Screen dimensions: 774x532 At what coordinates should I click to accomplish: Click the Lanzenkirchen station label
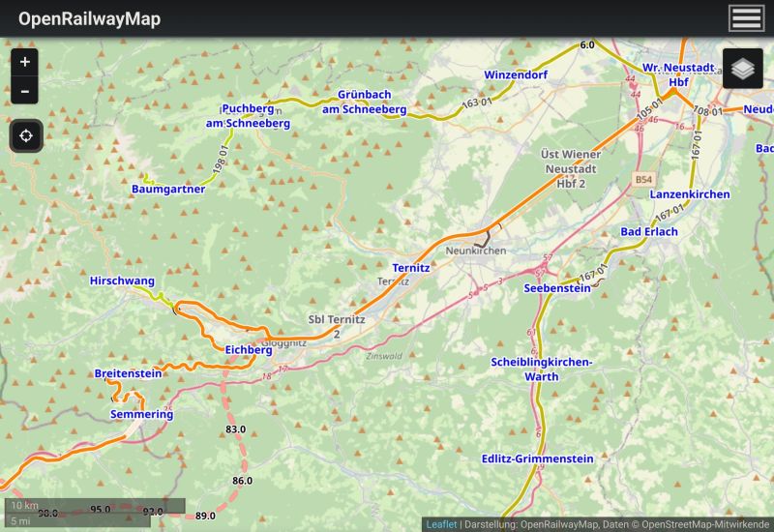click(690, 194)
